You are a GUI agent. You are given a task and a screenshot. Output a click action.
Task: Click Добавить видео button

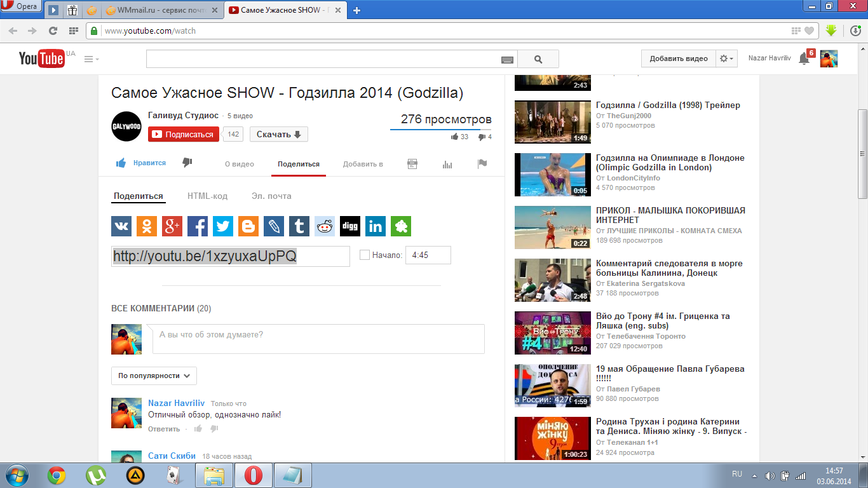point(679,58)
